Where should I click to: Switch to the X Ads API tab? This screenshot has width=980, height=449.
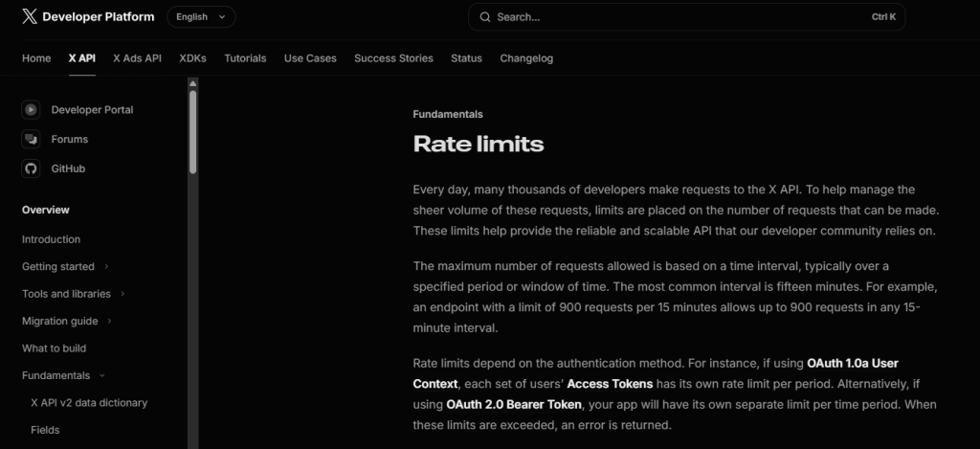click(x=137, y=58)
